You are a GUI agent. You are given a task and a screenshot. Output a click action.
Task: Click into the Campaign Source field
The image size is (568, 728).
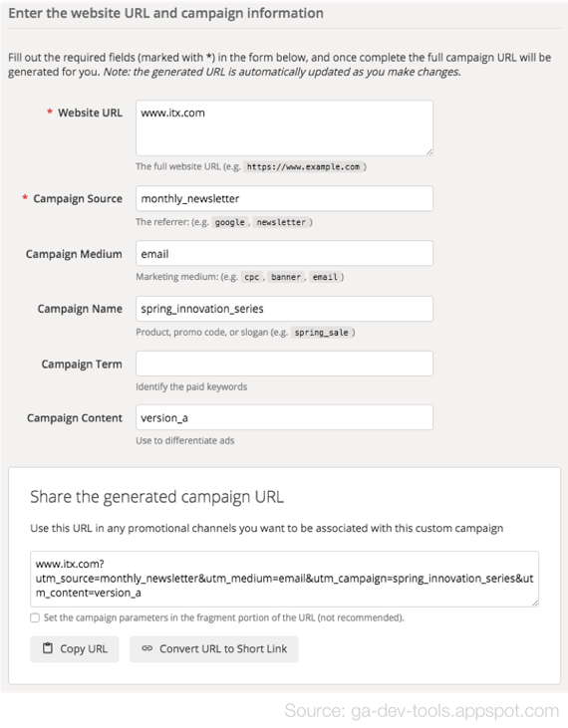[284, 198]
